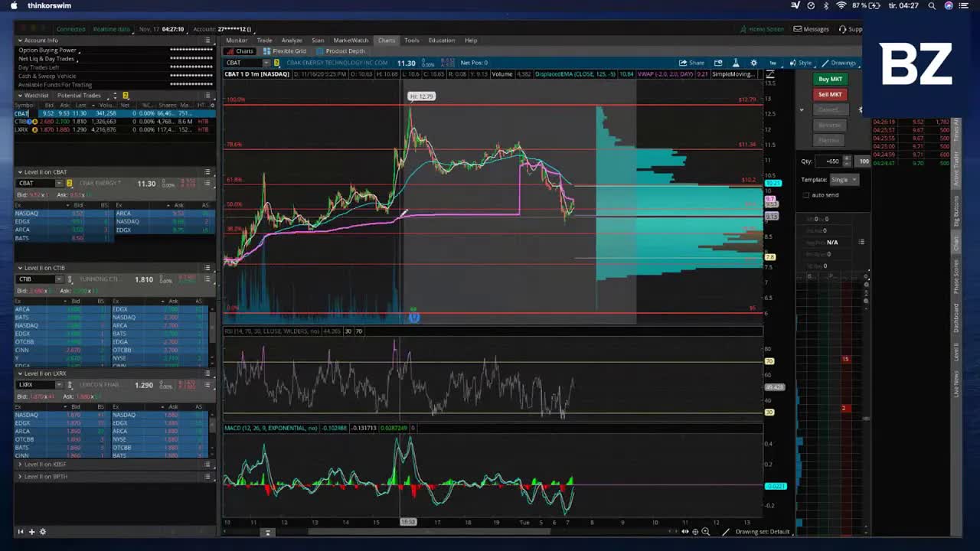Collapse the Level II on CBAT section
The height and width of the screenshot is (551, 980).
[x=20, y=171]
